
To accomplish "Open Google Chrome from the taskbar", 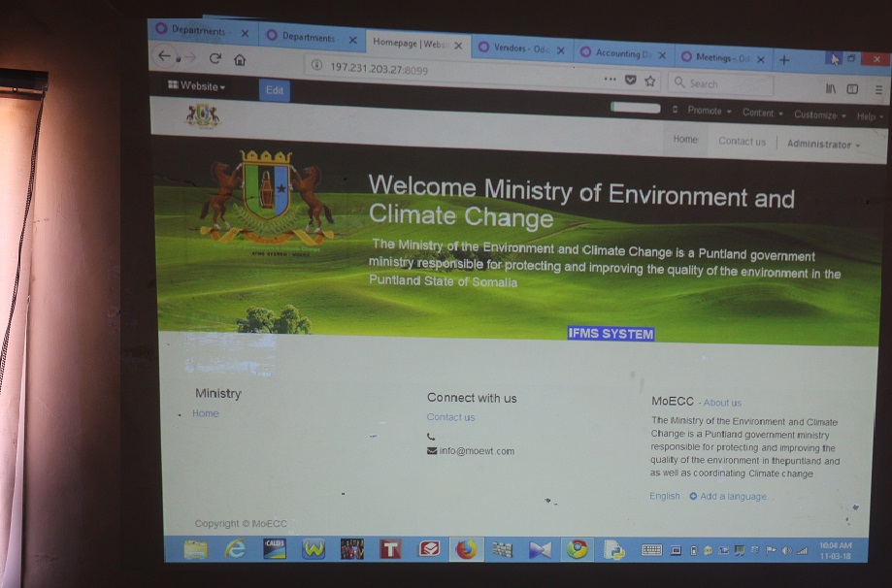I will point(577,549).
